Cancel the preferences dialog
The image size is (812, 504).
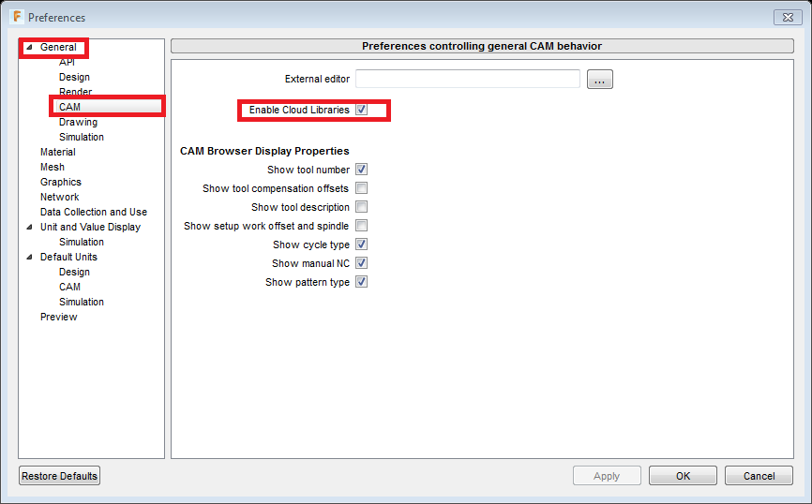click(759, 476)
